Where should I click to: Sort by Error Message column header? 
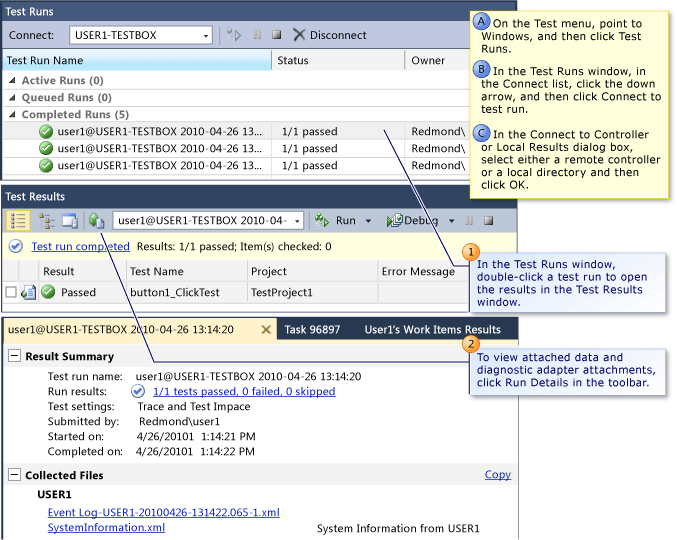coord(424,272)
